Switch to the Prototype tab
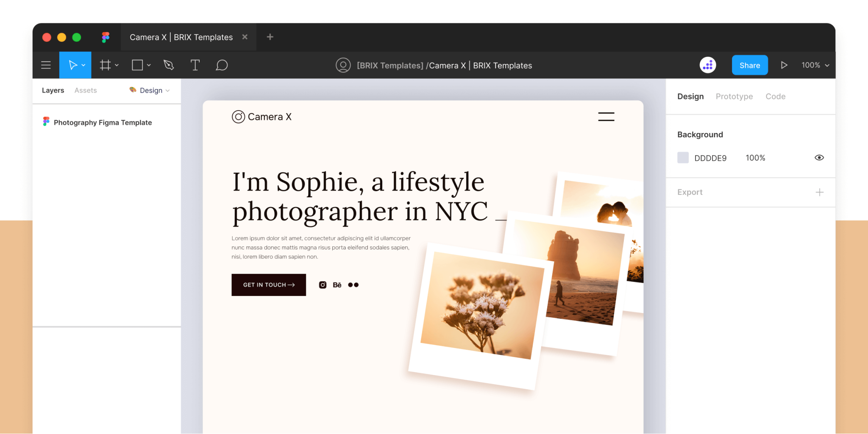Image resolution: width=868 pixels, height=434 pixels. tap(734, 96)
